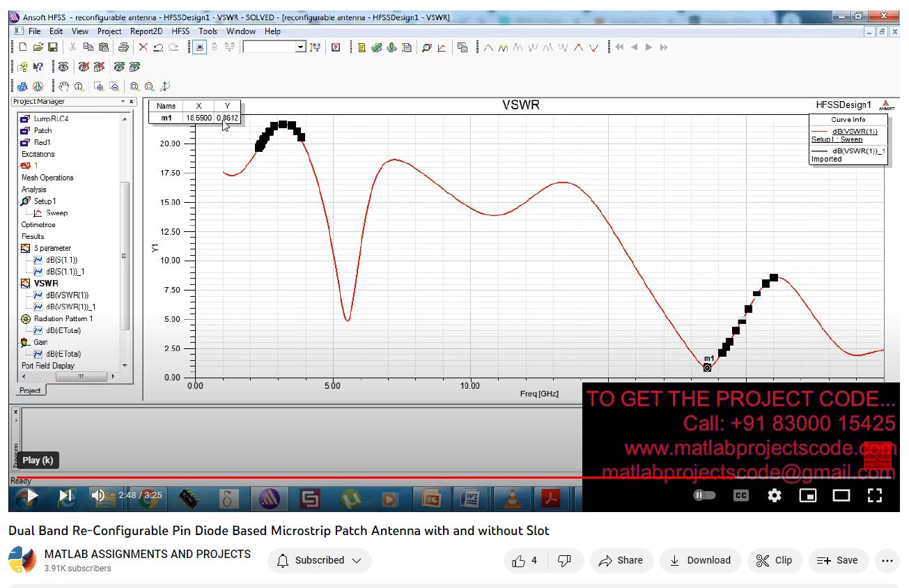Open the Subscribed notification dropdown
The width and height of the screenshot is (909, 588).
[319, 560]
